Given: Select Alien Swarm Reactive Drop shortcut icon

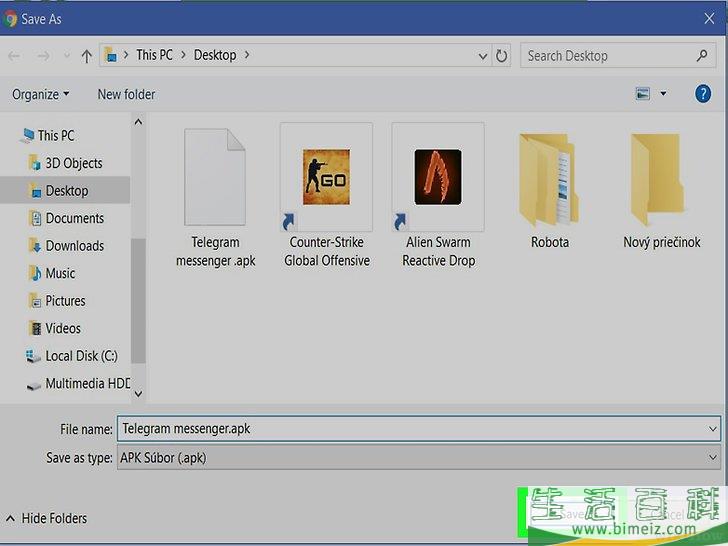Looking at the screenshot, I should tap(438, 177).
